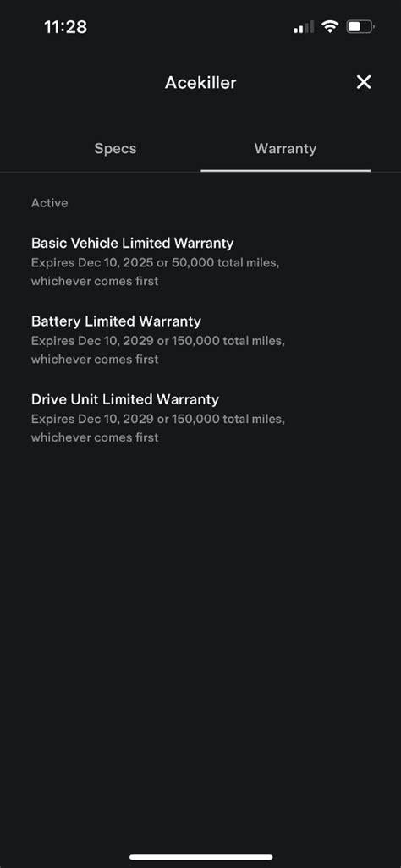Tap the Active section label

pyautogui.click(x=49, y=202)
